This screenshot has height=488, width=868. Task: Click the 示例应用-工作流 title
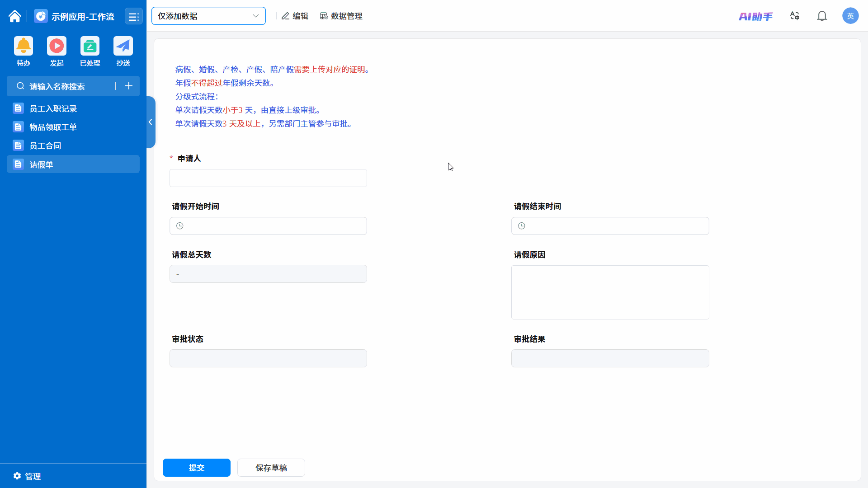(x=83, y=17)
